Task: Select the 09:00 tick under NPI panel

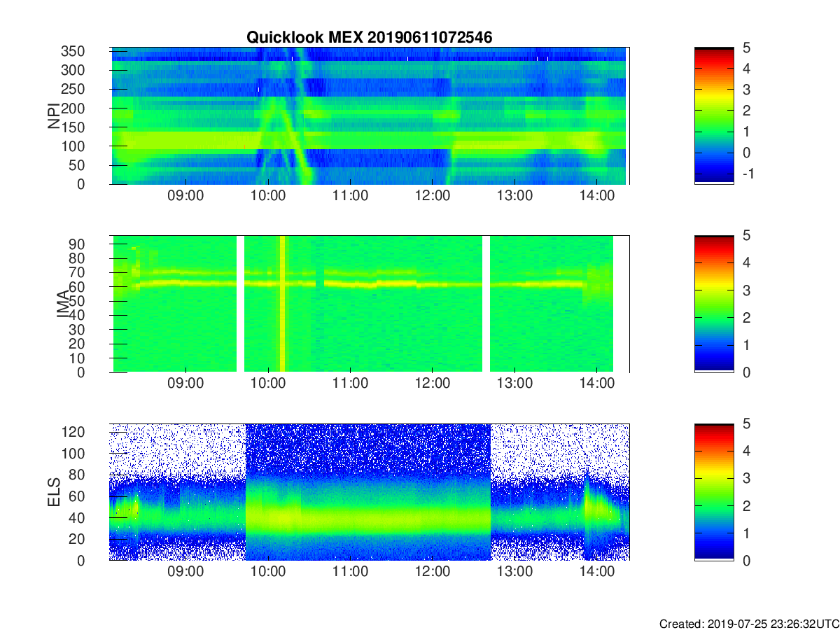Action: (185, 197)
